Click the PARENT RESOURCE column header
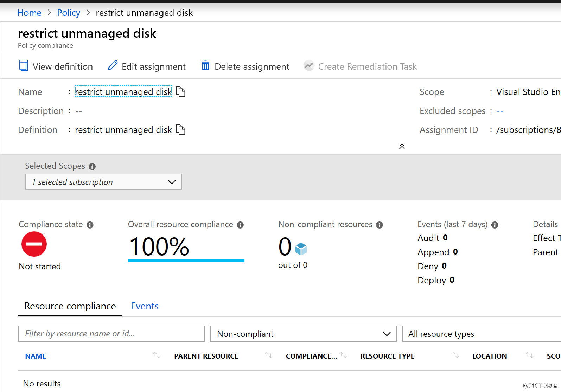The width and height of the screenshot is (561, 392). tap(206, 356)
